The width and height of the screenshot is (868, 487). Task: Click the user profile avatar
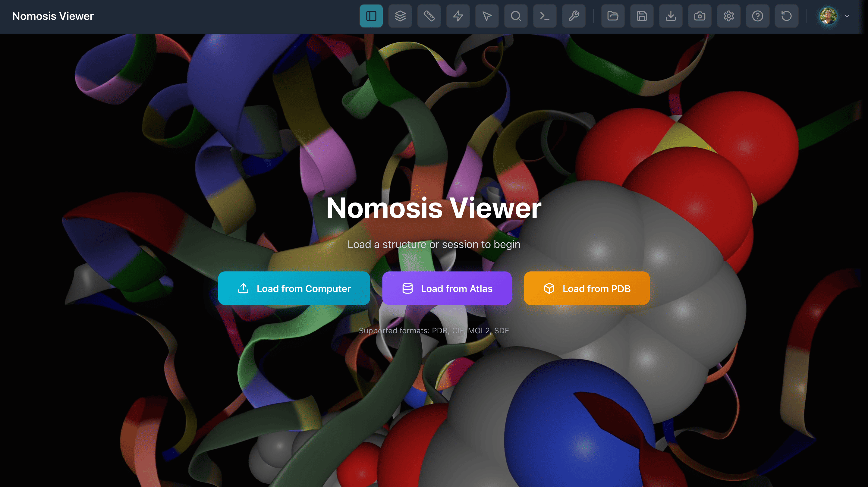click(828, 16)
